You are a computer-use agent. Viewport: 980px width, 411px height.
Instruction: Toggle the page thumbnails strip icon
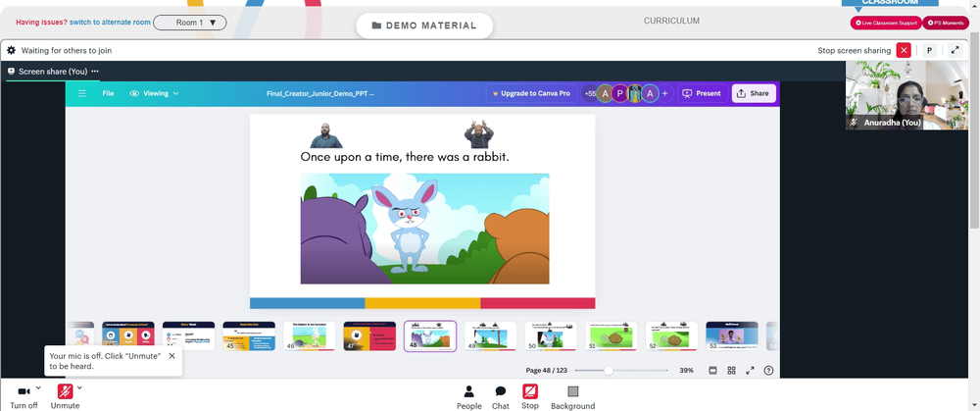click(x=712, y=371)
